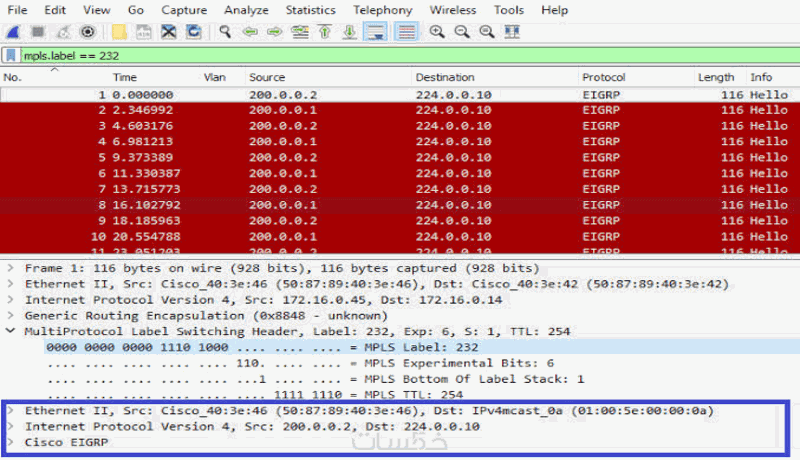The image size is (800, 460).
Task: Open the Tools menu
Action: pos(509,10)
